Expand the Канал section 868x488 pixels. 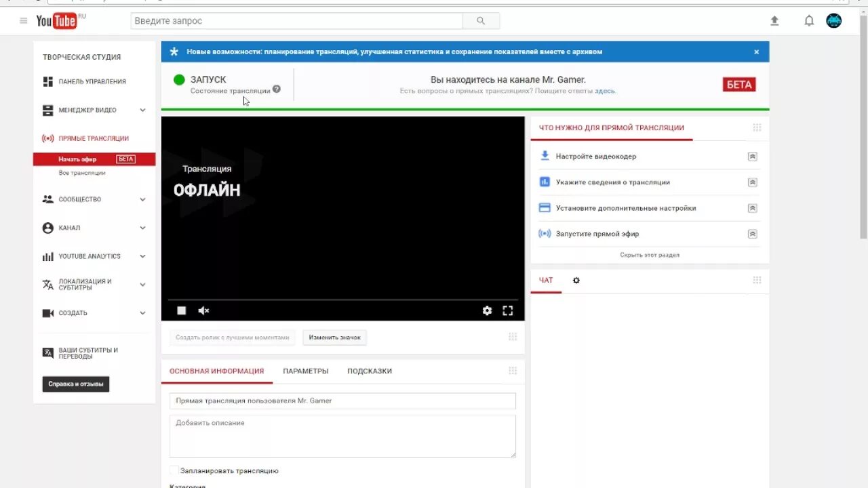point(142,228)
